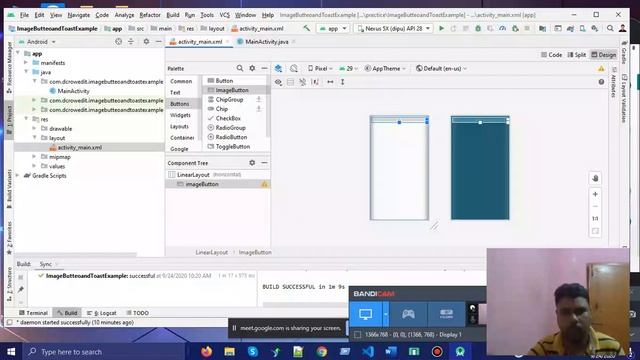Open Palette settings gear

pyautogui.click(x=252, y=68)
